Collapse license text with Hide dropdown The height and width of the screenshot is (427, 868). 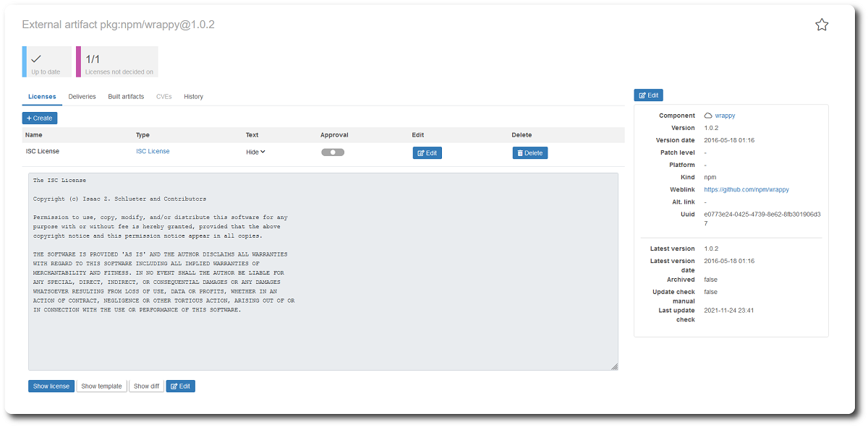(256, 152)
